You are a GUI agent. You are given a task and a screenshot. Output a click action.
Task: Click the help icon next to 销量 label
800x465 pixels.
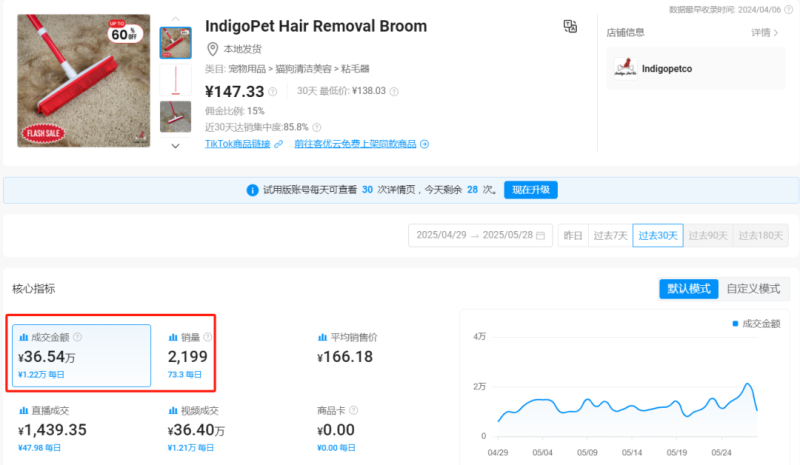(x=208, y=337)
